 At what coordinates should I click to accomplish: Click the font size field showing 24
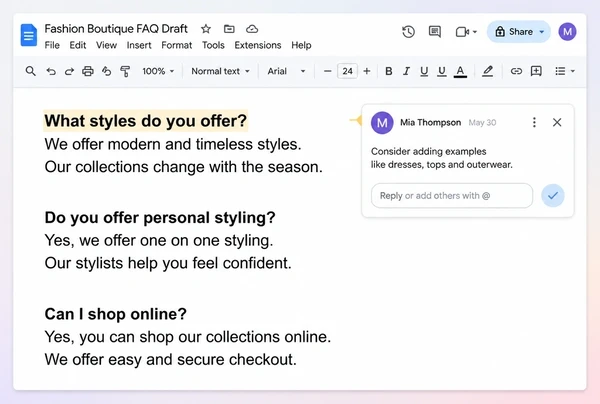pos(347,71)
